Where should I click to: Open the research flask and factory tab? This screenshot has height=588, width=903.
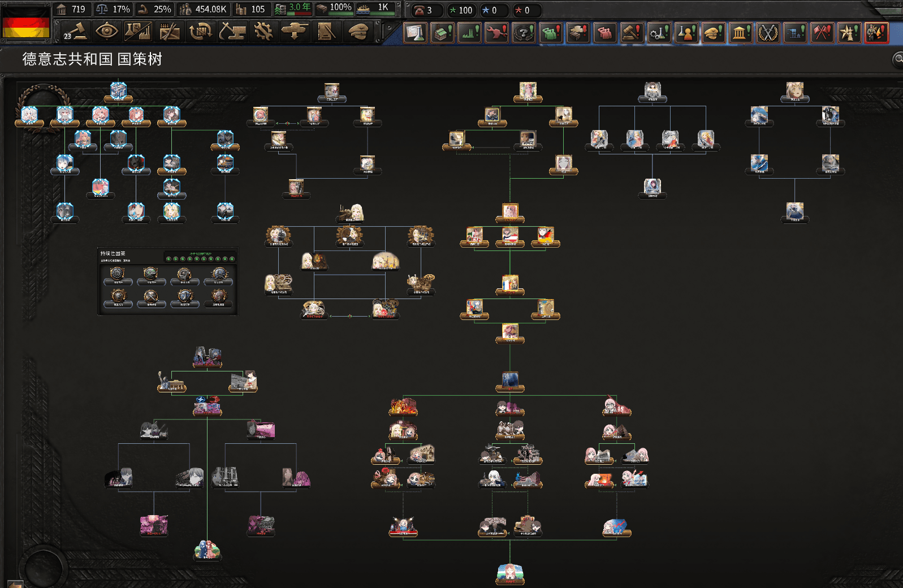pyautogui.click(x=138, y=32)
